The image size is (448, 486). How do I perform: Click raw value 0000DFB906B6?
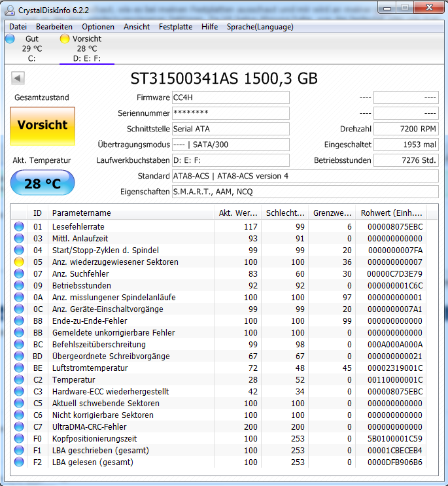(x=395, y=462)
